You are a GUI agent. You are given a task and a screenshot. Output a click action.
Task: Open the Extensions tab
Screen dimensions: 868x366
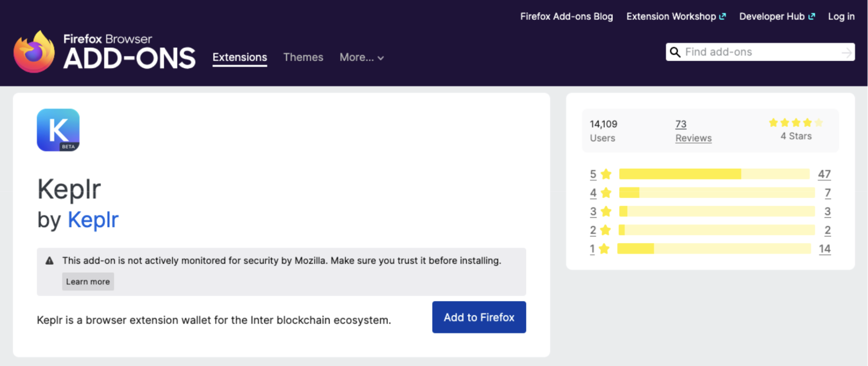pos(240,57)
